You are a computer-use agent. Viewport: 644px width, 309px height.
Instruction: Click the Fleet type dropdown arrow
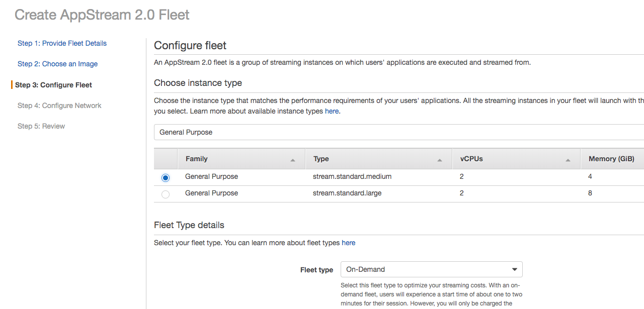(x=515, y=269)
